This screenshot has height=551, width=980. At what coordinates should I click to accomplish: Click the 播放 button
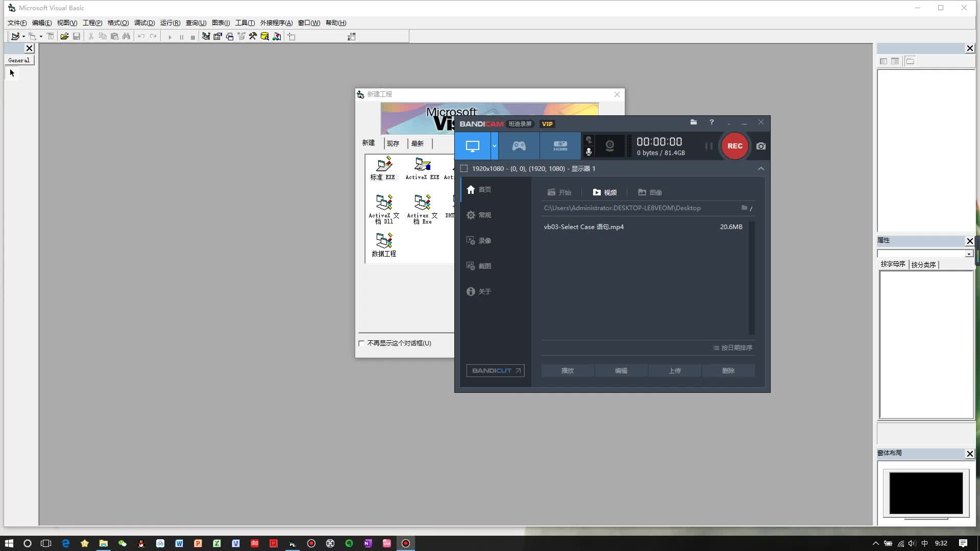pyautogui.click(x=568, y=371)
